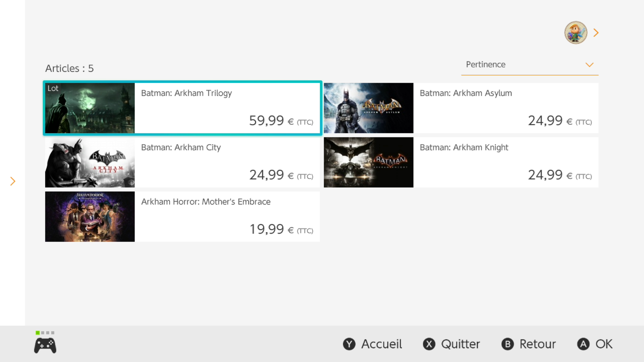Click the Arkham Trilogy bundle cover image
Image resolution: width=644 pixels, height=362 pixels.
tap(90, 108)
